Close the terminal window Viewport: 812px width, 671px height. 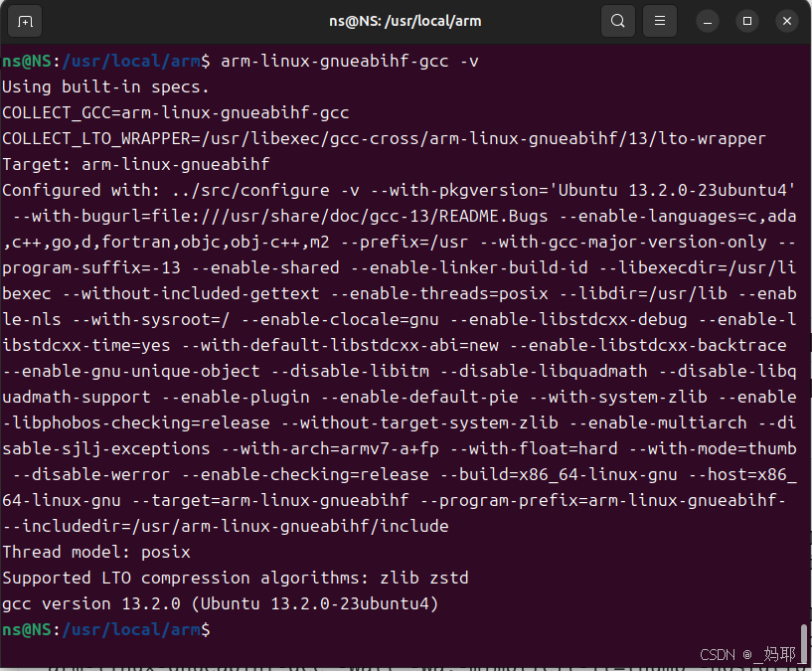(x=786, y=20)
